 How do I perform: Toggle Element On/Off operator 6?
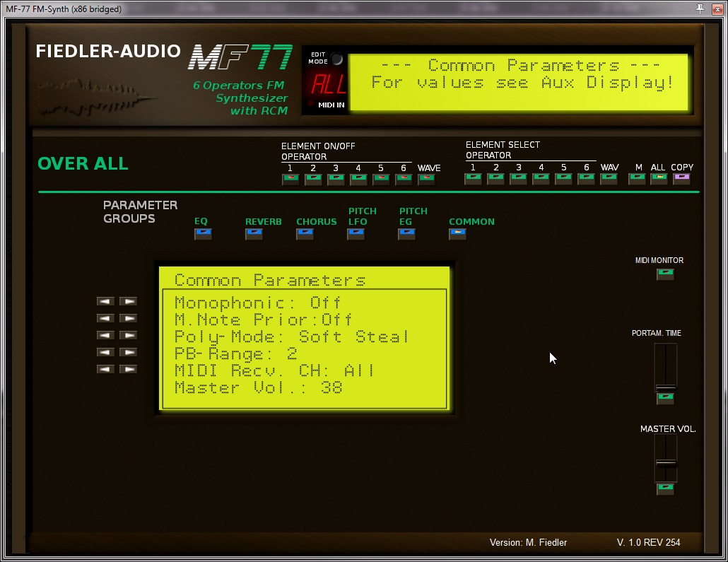click(404, 180)
